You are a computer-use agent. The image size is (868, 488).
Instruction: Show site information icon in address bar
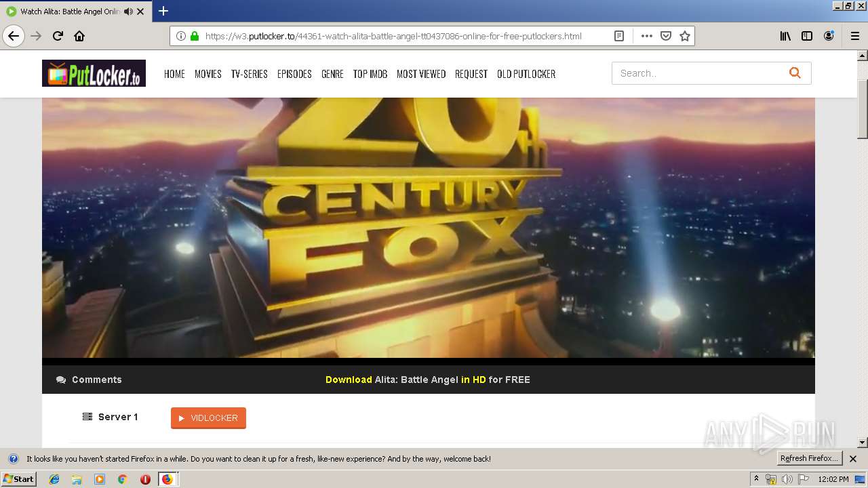tap(181, 36)
